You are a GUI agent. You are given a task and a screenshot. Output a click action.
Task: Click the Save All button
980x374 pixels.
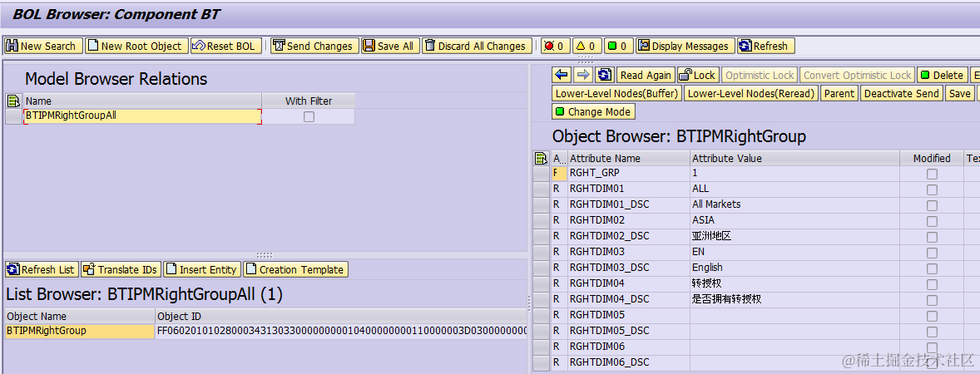pyautogui.click(x=389, y=47)
